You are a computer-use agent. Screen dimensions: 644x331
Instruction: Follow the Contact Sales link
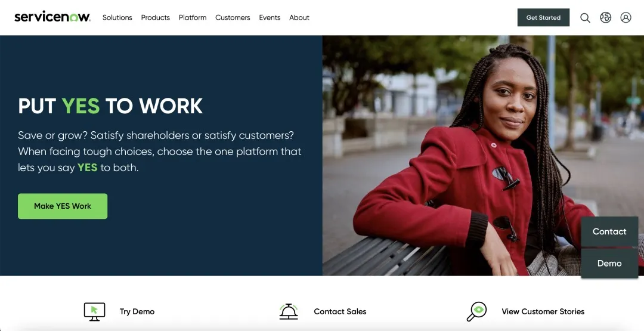[x=340, y=312]
